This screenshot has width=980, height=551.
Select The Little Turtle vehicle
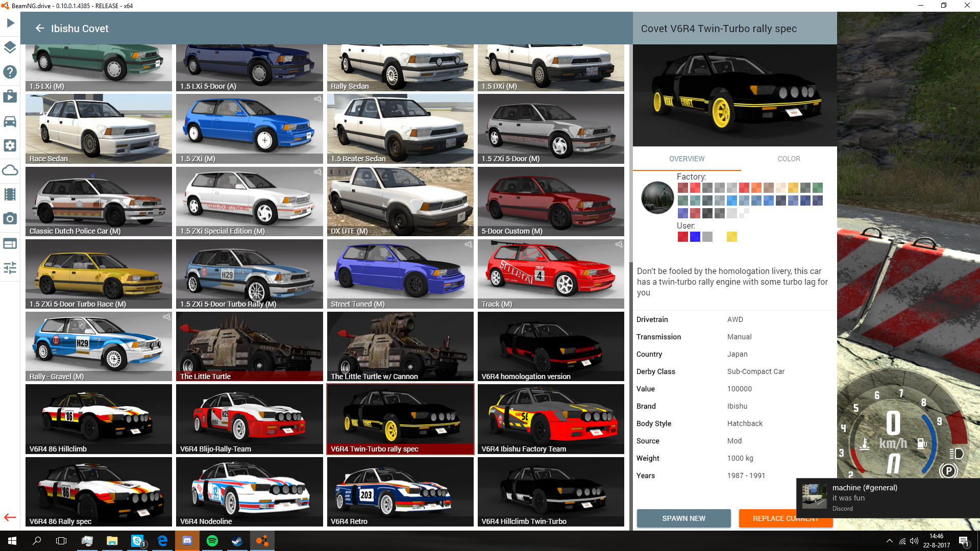pos(250,346)
